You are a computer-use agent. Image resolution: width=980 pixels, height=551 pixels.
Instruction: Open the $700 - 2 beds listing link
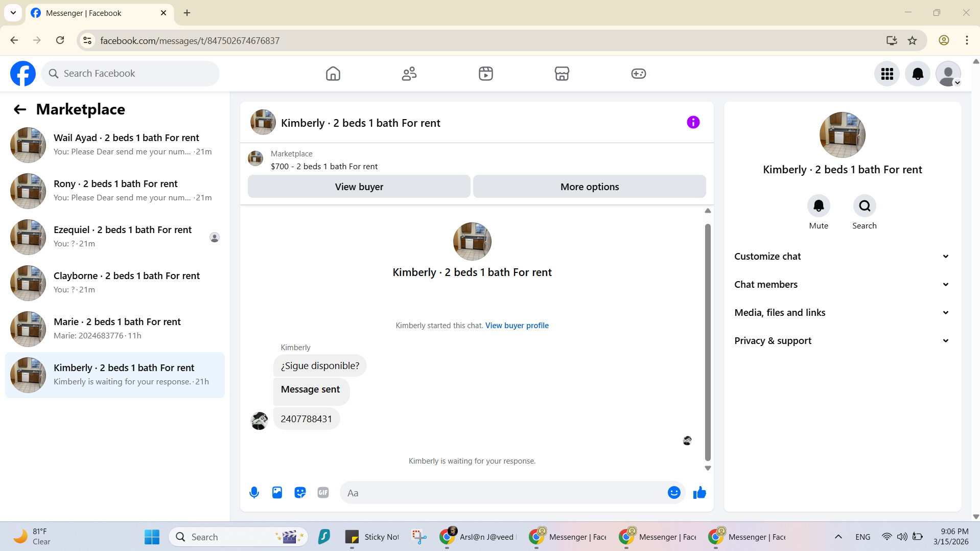324,167
